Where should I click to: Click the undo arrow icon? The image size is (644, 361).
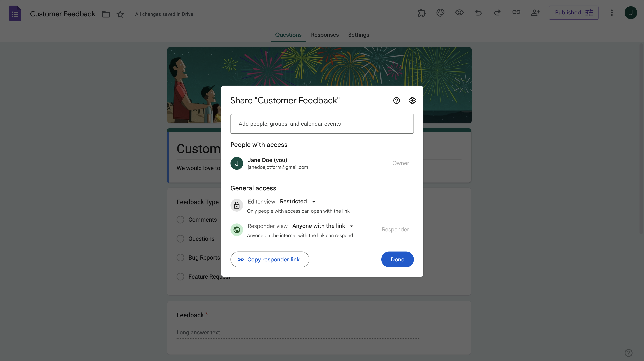[478, 13]
